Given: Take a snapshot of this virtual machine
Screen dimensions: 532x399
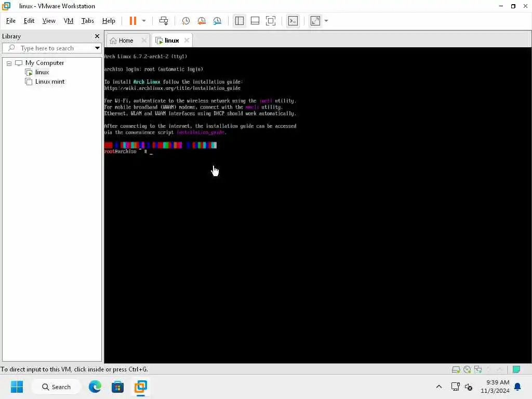Looking at the screenshot, I should click(x=185, y=21).
